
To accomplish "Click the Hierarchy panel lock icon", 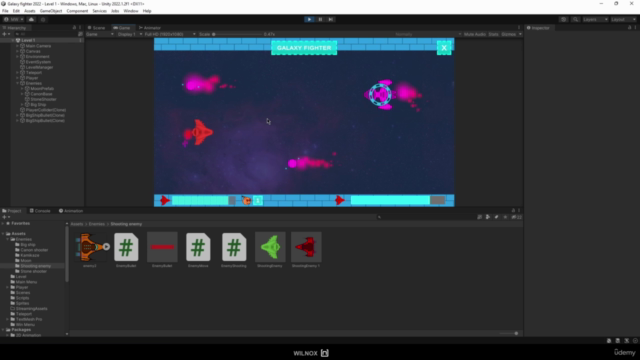I will click(x=74, y=28).
